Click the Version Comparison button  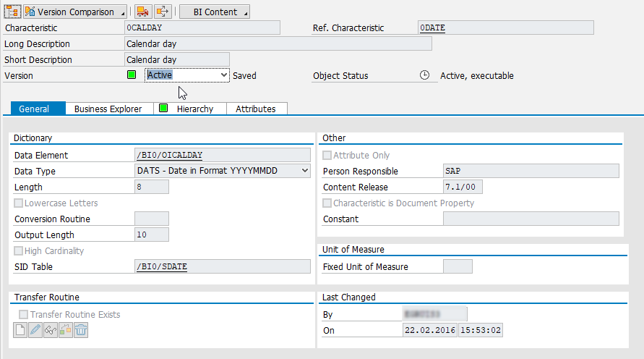point(75,12)
